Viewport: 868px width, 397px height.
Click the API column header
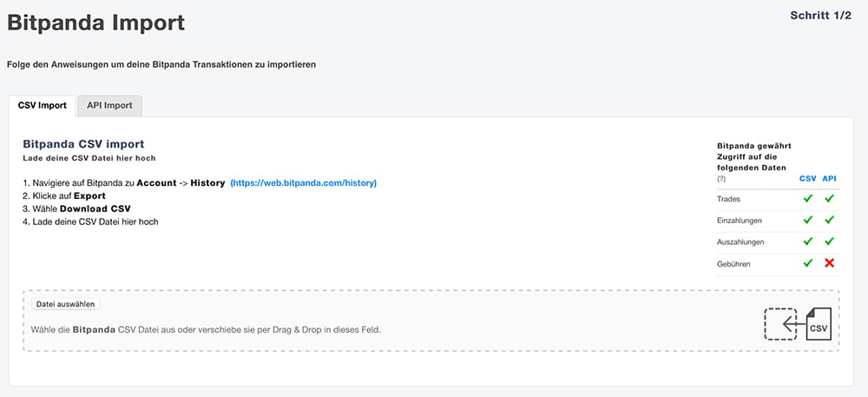(x=829, y=178)
